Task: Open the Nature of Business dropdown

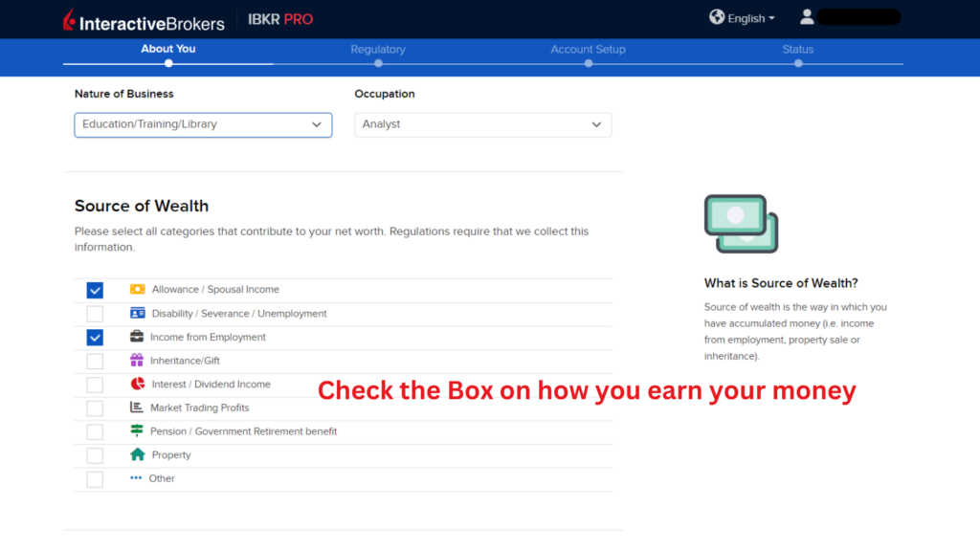Action: tap(202, 124)
